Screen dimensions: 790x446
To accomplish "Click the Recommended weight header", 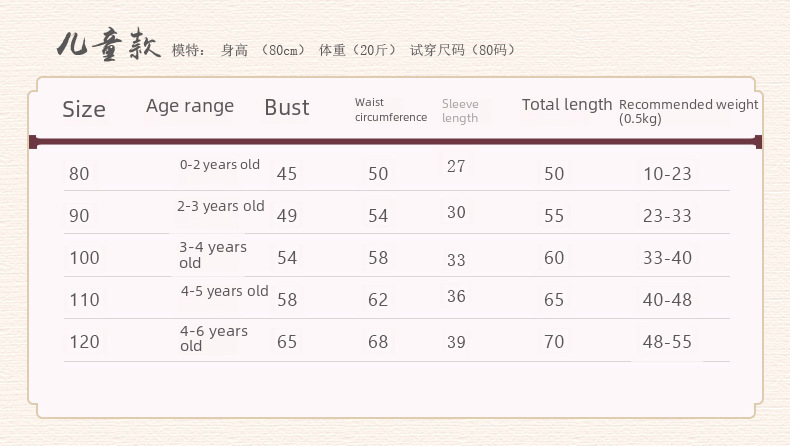I will pyautogui.click(x=688, y=110).
